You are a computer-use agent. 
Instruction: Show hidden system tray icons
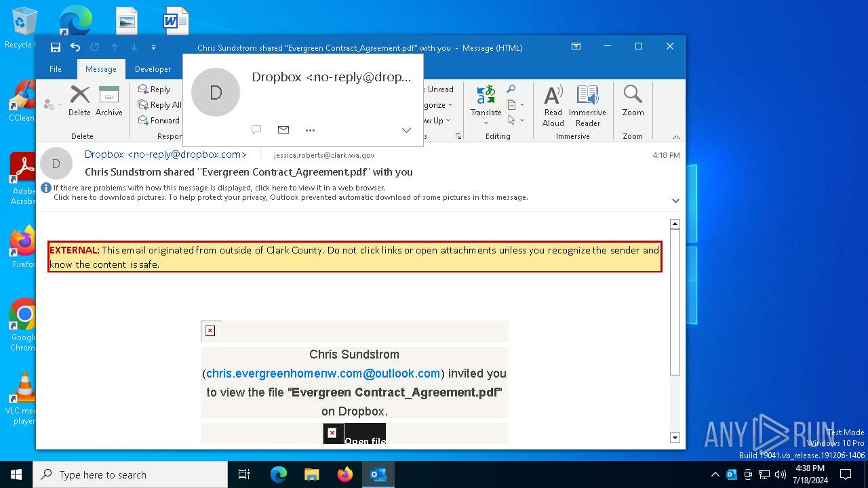[715, 474]
